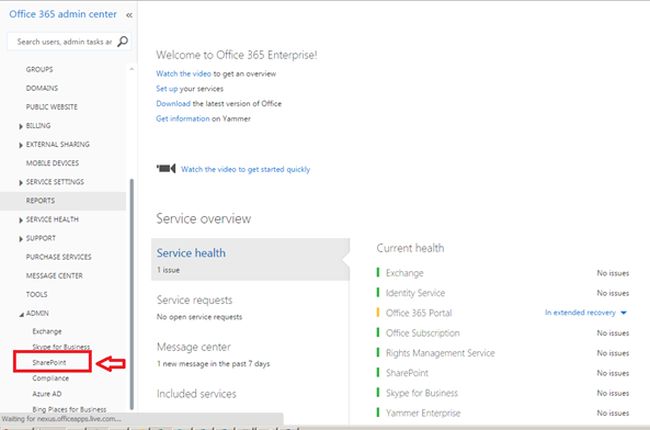Expand the Service Health arrow
650x430 pixels.
(21, 220)
